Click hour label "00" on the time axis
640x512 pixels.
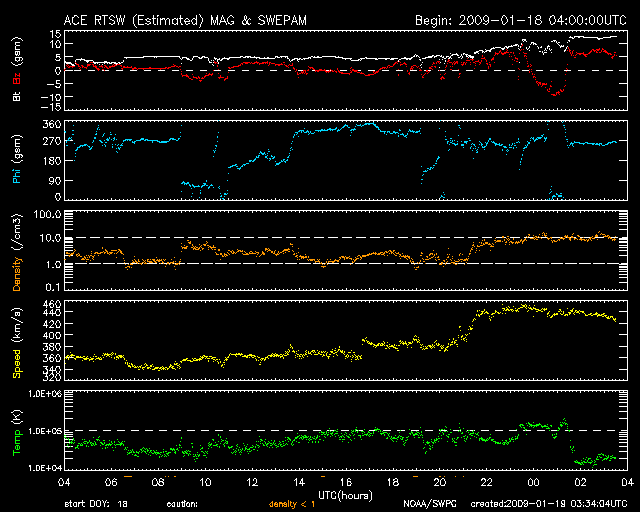tap(533, 482)
